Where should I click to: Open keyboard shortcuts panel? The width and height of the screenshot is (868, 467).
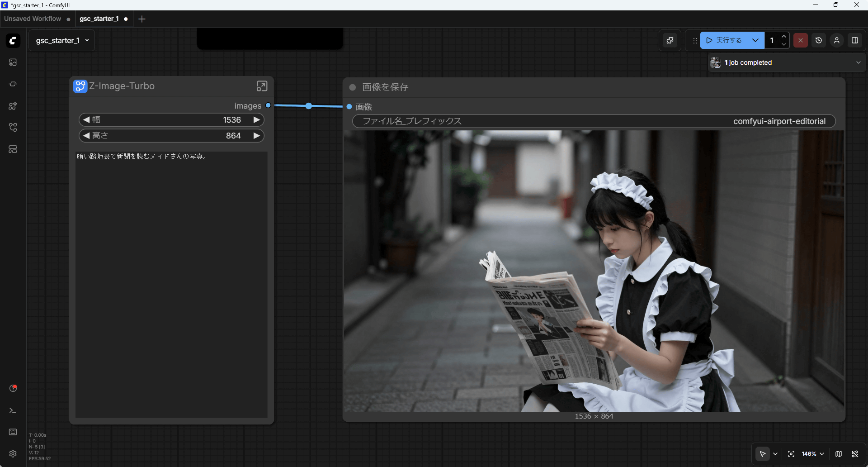[x=13, y=432]
